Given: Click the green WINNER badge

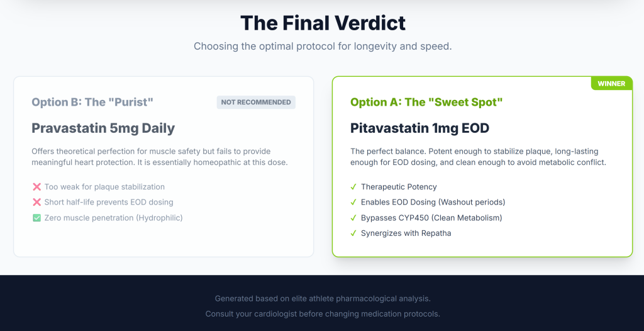Looking at the screenshot, I should click(x=611, y=84).
